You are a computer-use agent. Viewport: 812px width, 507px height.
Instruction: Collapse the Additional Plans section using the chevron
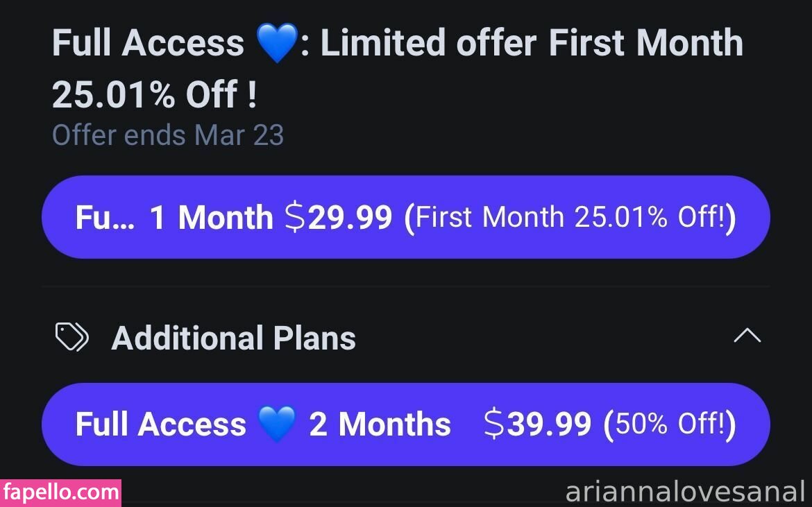pyautogui.click(x=747, y=337)
